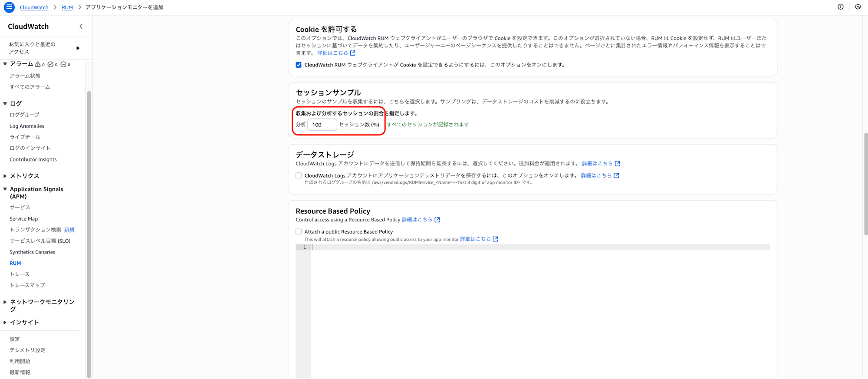Toggle the CloudWatch RUM Cookie permission checkbox
This screenshot has width=868, height=379.
[x=299, y=65]
